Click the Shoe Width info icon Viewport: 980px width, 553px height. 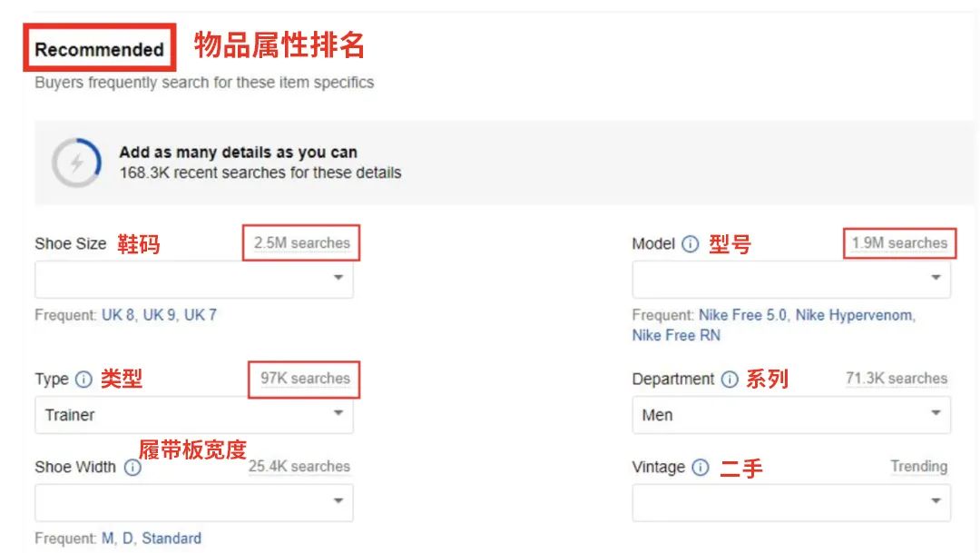[132, 468]
